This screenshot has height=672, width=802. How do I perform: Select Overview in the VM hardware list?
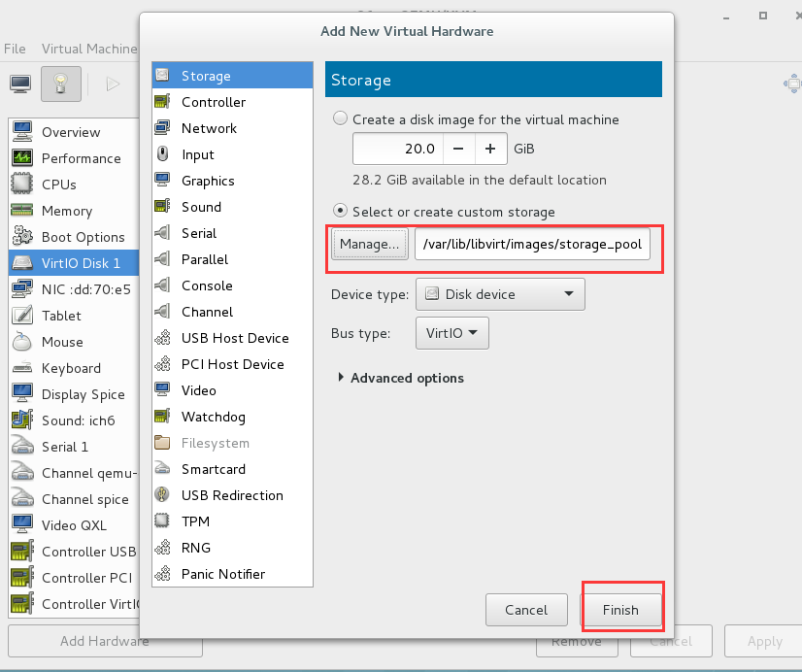pyautogui.click(x=74, y=132)
